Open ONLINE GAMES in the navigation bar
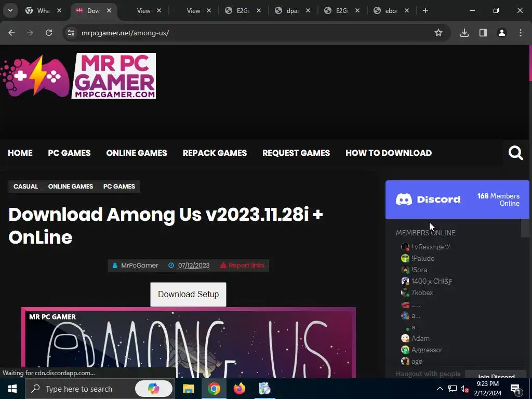 (137, 153)
